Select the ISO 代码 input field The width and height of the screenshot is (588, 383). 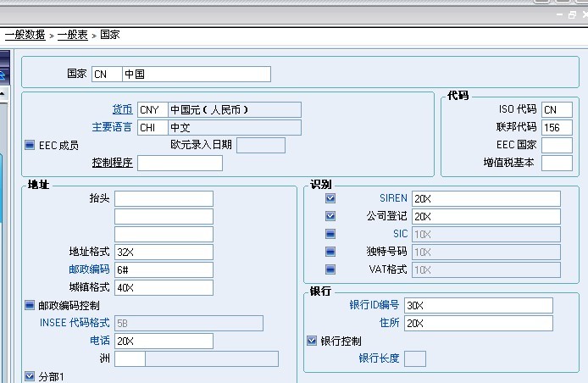click(x=557, y=109)
